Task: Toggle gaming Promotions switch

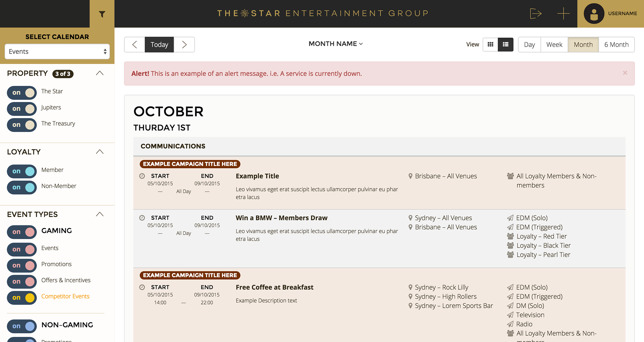Action: pos(22,266)
